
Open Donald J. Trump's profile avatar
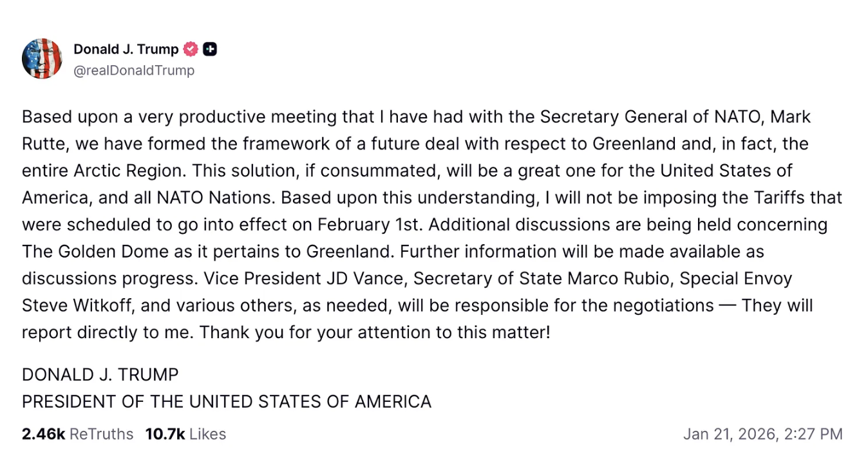pyautogui.click(x=42, y=59)
